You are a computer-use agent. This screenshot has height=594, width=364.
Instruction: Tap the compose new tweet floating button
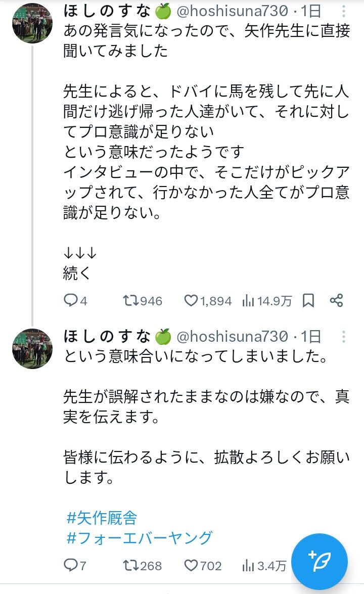click(x=321, y=562)
